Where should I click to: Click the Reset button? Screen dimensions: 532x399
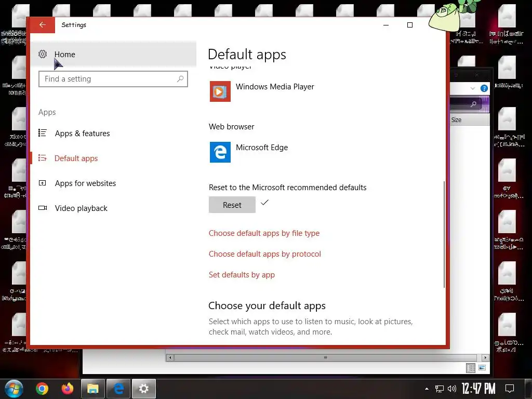pos(232,205)
